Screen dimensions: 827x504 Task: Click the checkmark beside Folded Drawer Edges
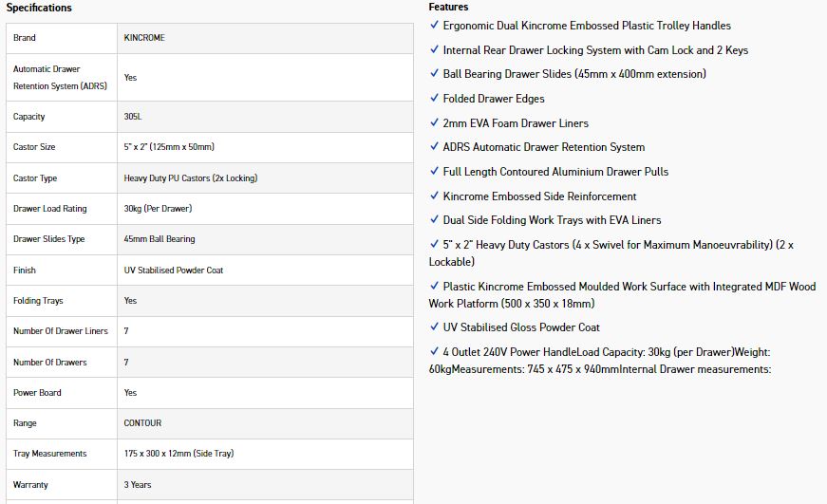[x=434, y=99]
